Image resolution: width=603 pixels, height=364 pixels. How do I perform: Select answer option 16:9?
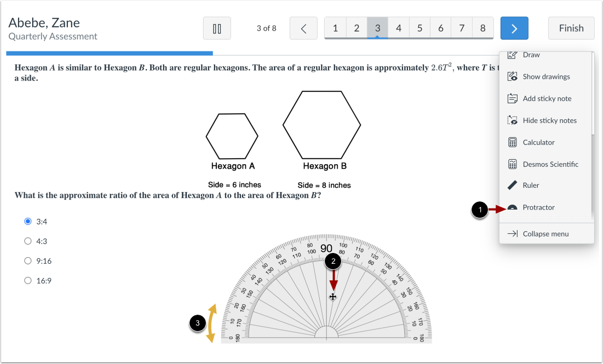click(28, 280)
